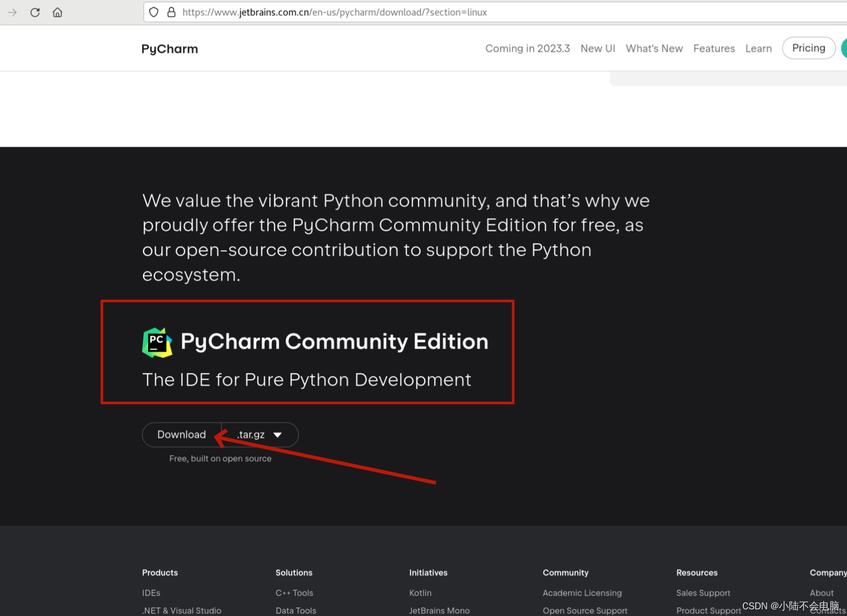Click the Initiatives footer heading

(x=429, y=573)
